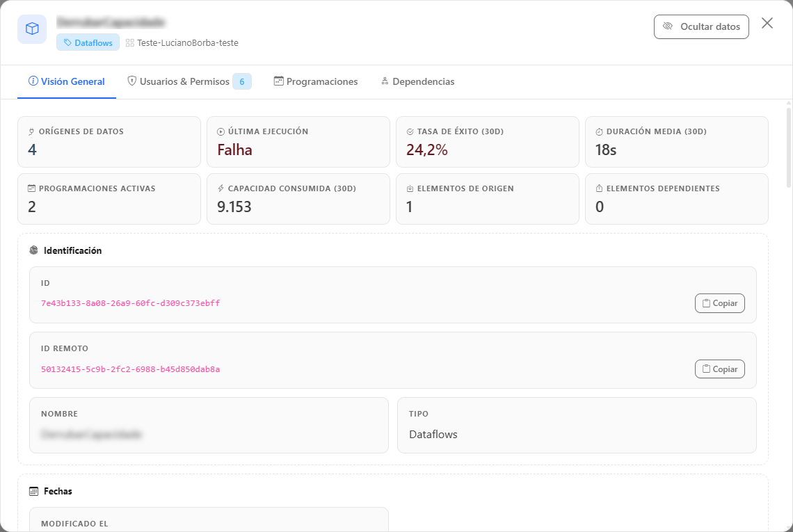This screenshot has height=532, width=793.
Task: Click the Fechas section heading
Action: pos(58,491)
